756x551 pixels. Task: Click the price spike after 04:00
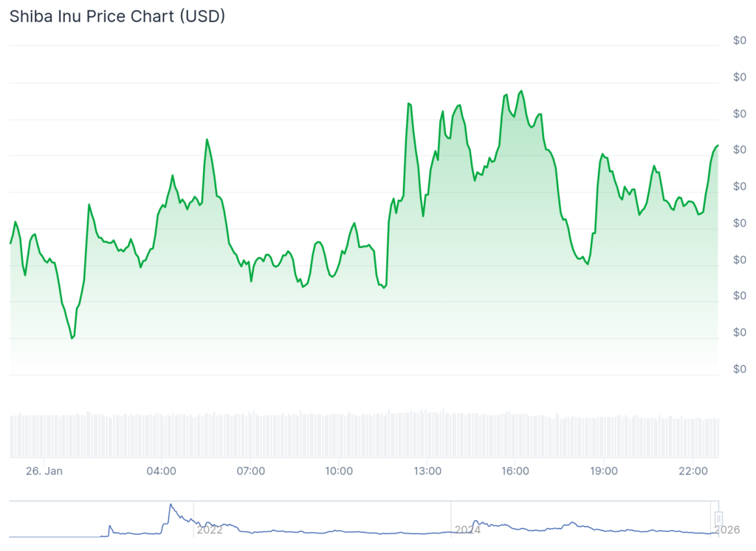click(x=207, y=139)
